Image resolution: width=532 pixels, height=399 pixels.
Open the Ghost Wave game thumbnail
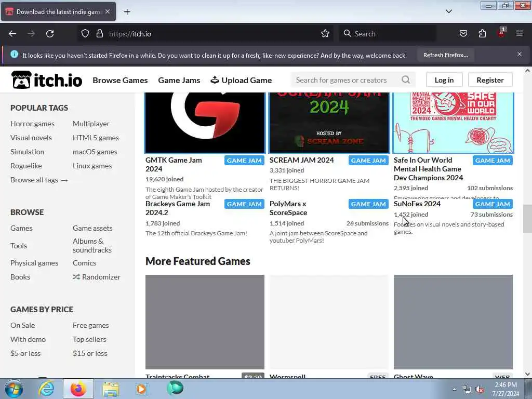coord(453,322)
